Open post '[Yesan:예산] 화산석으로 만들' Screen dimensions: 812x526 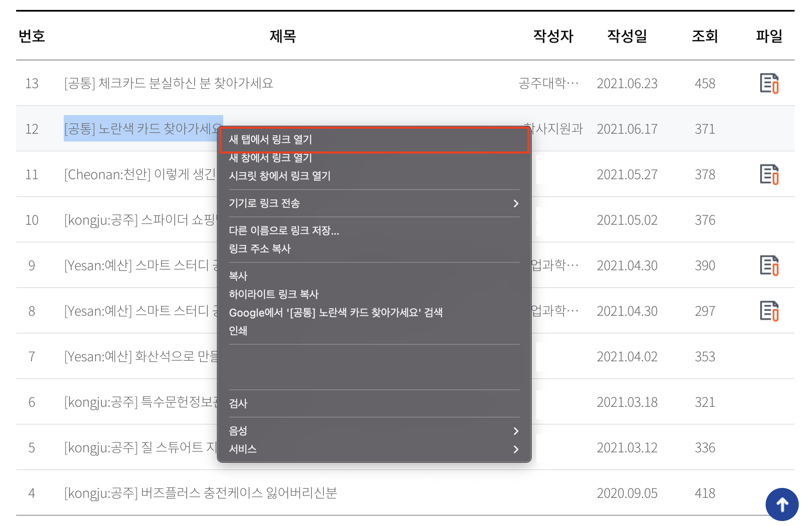coord(140,356)
